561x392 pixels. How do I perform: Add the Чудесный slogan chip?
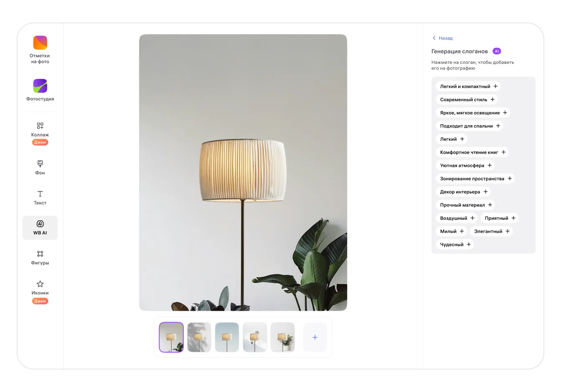(x=455, y=244)
